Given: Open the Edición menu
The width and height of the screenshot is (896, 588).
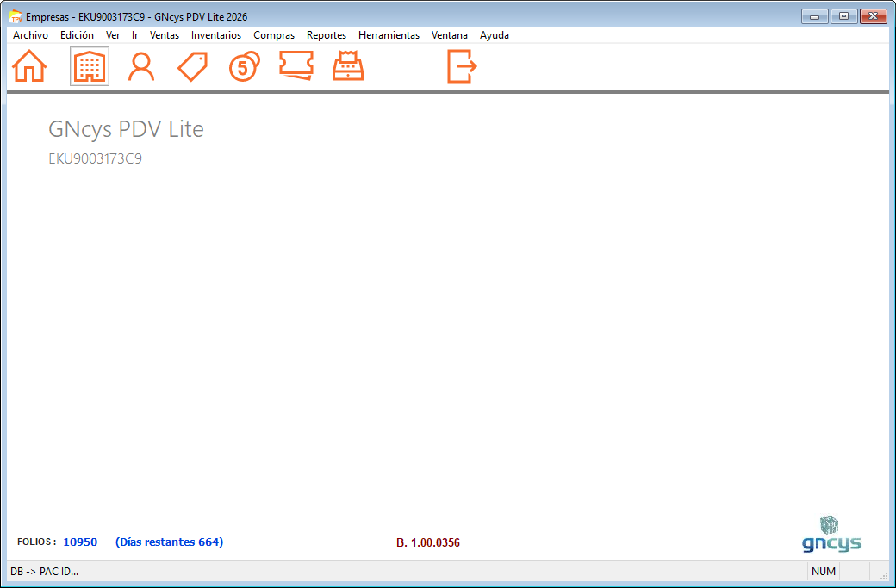Looking at the screenshot, I should pos(77,35).
